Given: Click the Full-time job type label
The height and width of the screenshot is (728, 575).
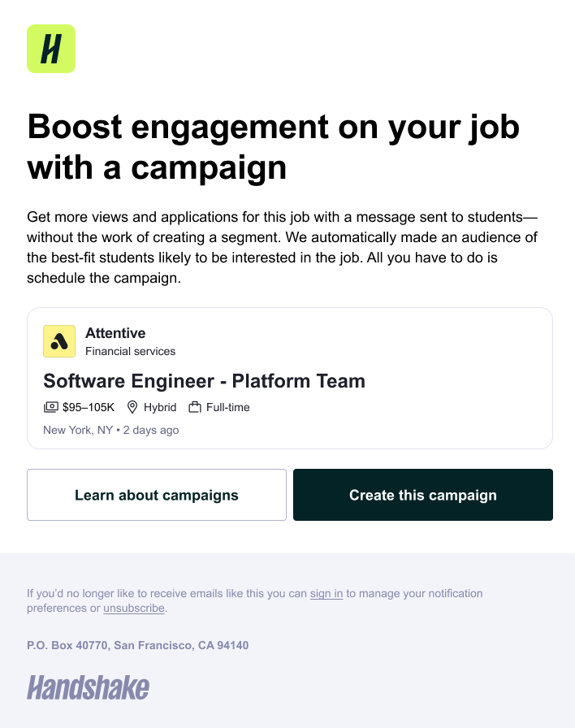Looking at the screenshot, I should coord(228,407).
